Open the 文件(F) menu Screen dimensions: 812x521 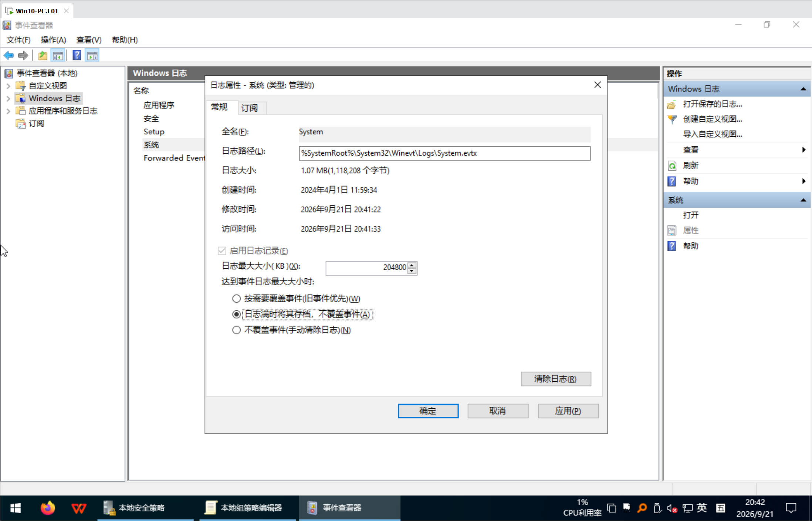(18, 40)
